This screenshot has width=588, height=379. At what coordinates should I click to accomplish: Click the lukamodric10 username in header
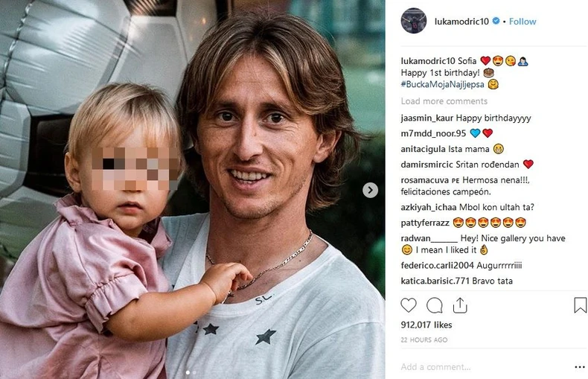point(461,22)
